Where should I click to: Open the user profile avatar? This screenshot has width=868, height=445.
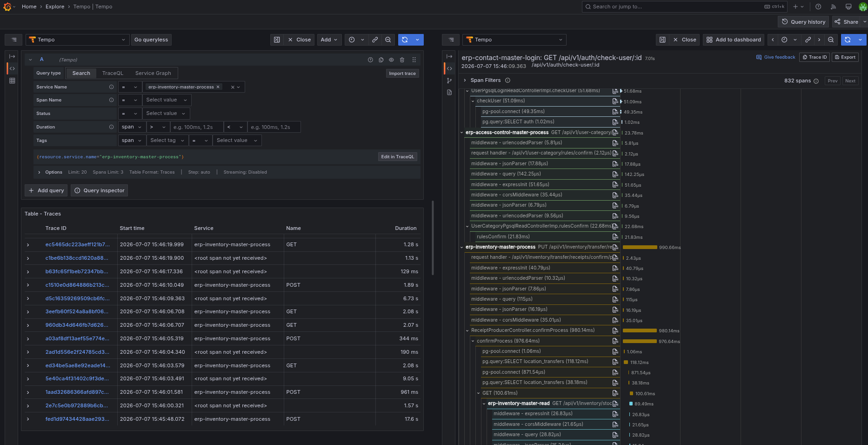tap(862, 7)
